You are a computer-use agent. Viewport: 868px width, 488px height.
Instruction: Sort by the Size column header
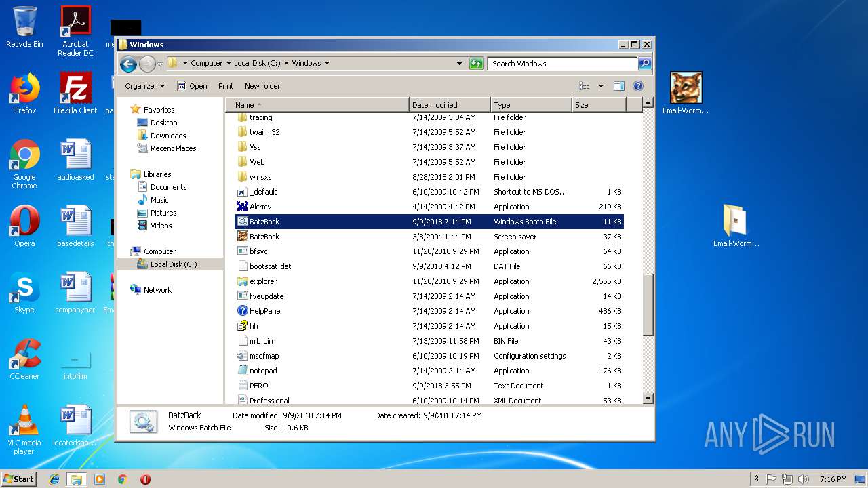coord(599,105)
